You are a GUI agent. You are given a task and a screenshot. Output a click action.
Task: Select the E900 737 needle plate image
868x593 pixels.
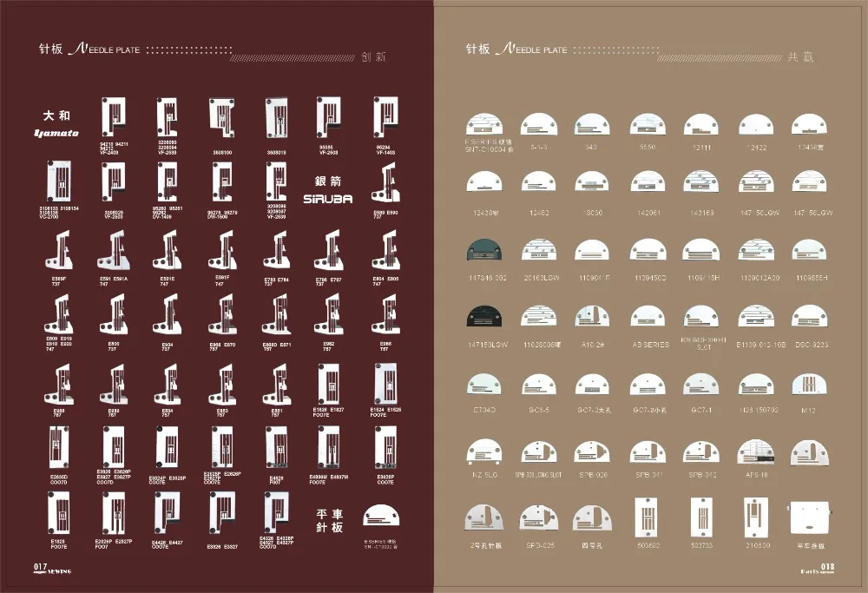tap(114, 316)
